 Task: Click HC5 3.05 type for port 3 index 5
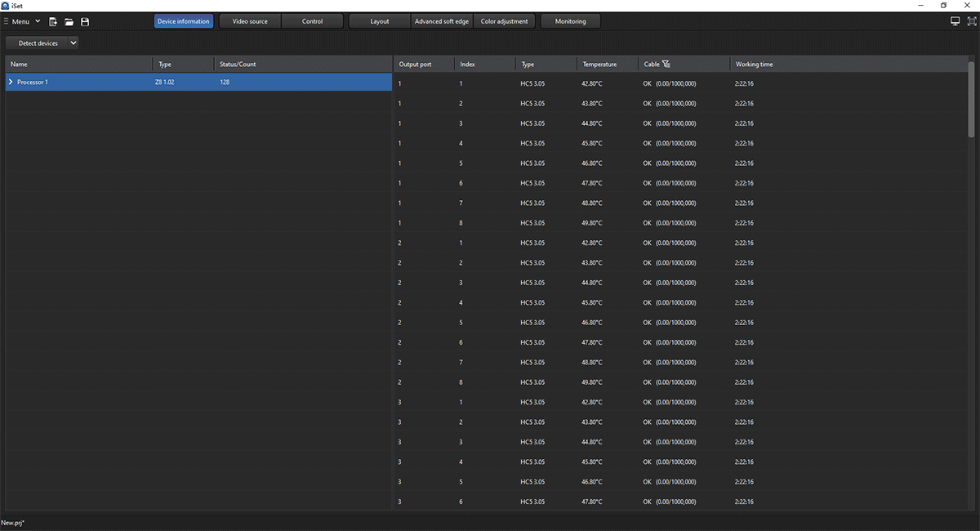[x=532, y=482]
